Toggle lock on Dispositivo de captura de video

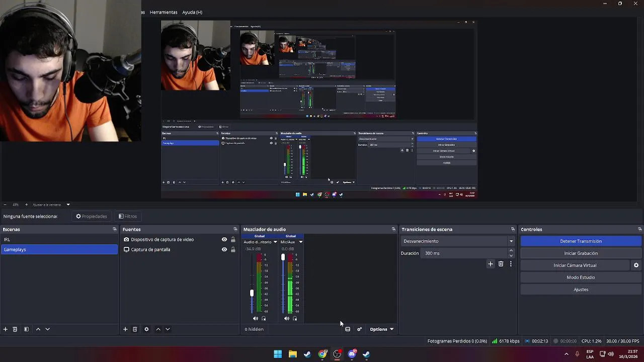click(233, 239)
